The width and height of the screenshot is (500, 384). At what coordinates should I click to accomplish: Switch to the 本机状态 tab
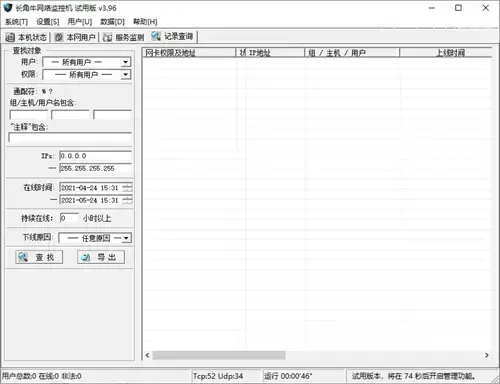click(26, 37)
